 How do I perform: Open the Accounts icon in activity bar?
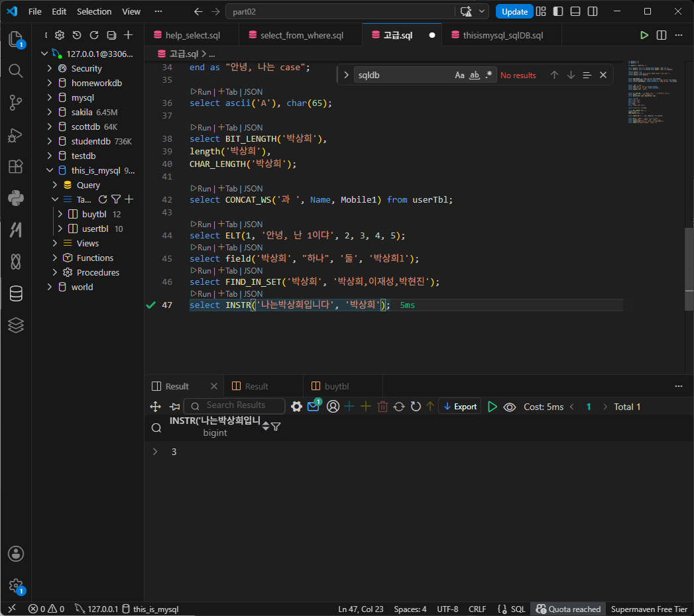16,554
